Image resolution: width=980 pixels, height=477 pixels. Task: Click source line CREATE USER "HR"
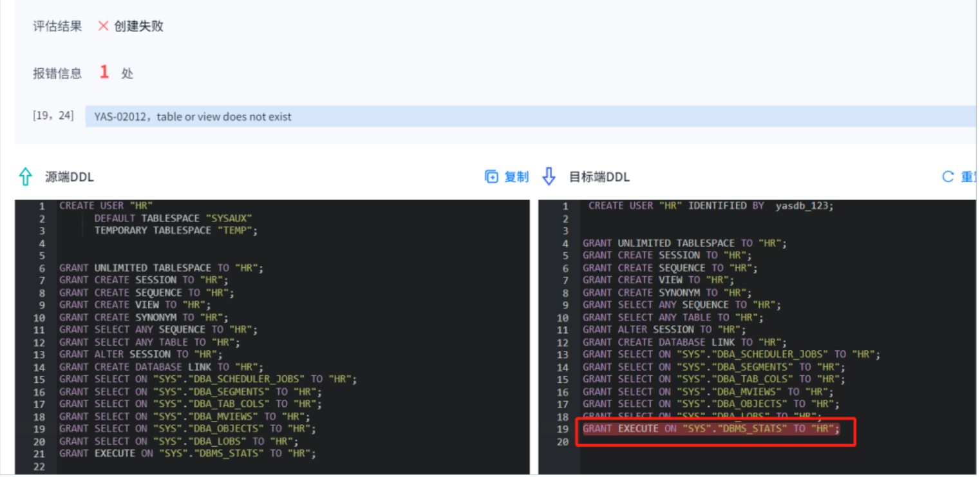coord(106,206)
